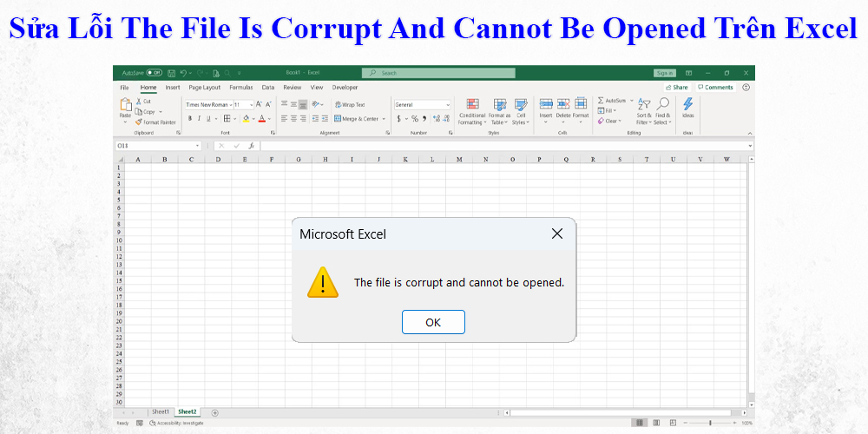Click the Find & Select magnifier icon

[662, 104]
